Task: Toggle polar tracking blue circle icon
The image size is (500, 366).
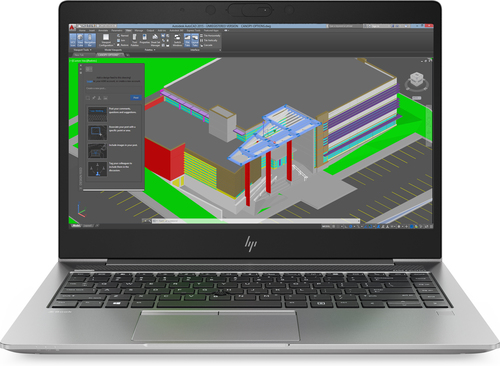Action: coord(350,226)
